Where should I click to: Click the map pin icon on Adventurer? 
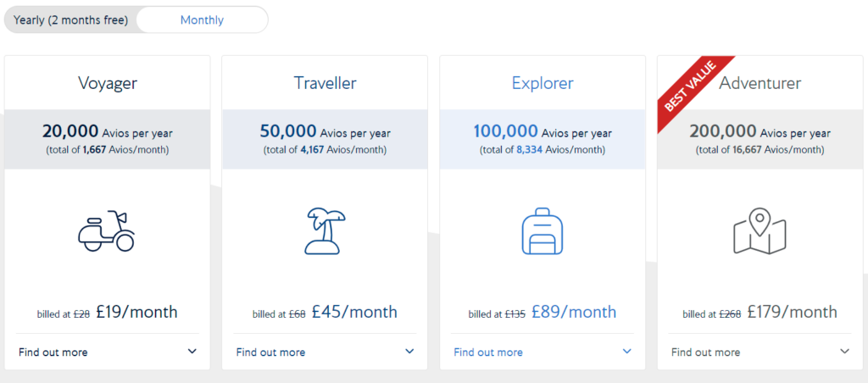coord(760,230)
